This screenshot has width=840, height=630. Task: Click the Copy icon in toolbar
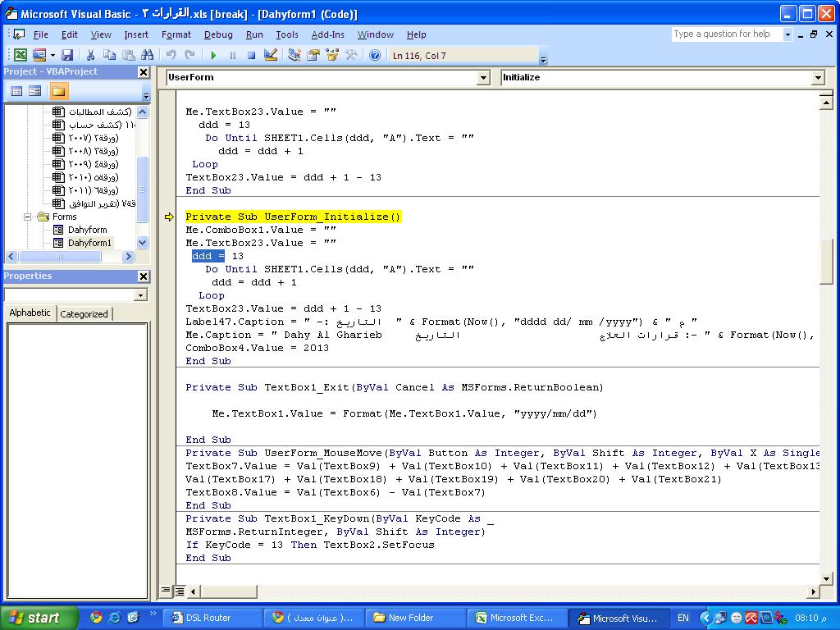click(x=109, y=55)
